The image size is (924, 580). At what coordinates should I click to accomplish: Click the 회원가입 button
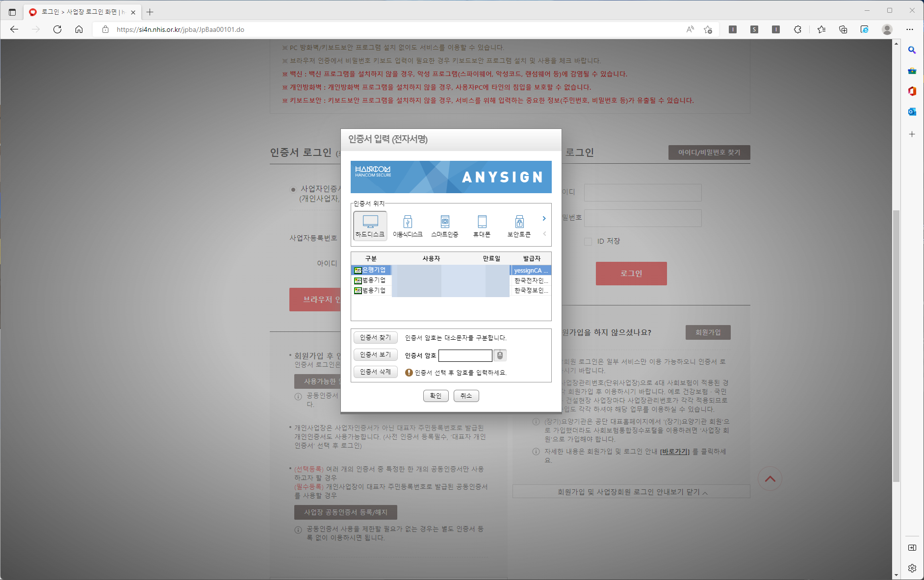coord(708,332)
